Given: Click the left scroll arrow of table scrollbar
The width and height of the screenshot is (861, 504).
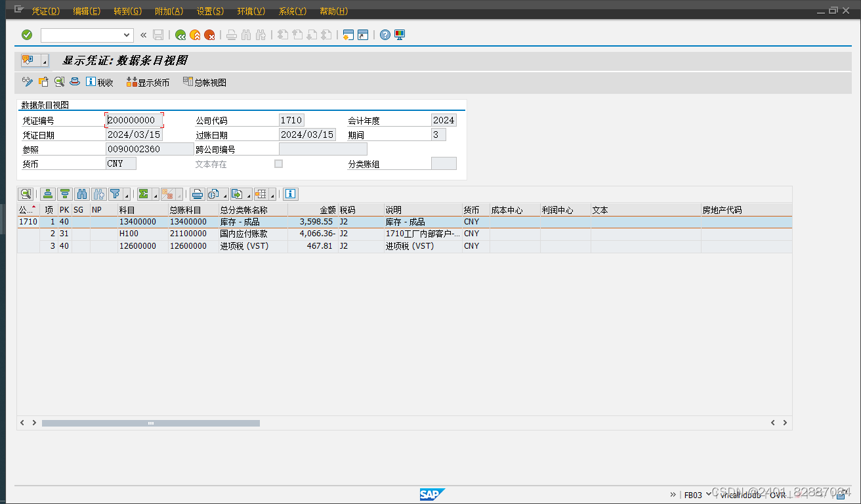Looking at the screenshot, I should 22,423.
